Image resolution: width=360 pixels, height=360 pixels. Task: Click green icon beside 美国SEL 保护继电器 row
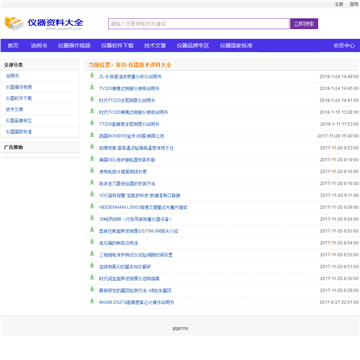click(92, 158)
